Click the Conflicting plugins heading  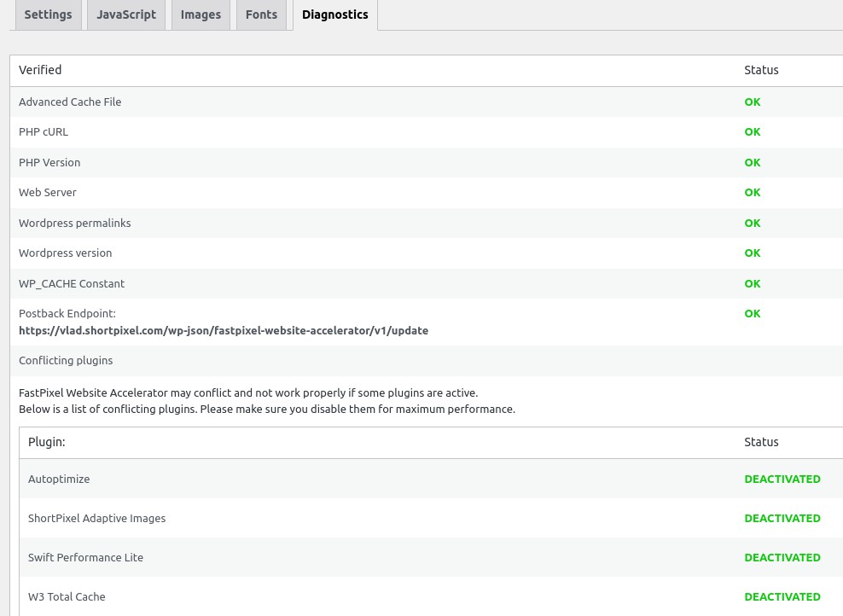(66, 360)
